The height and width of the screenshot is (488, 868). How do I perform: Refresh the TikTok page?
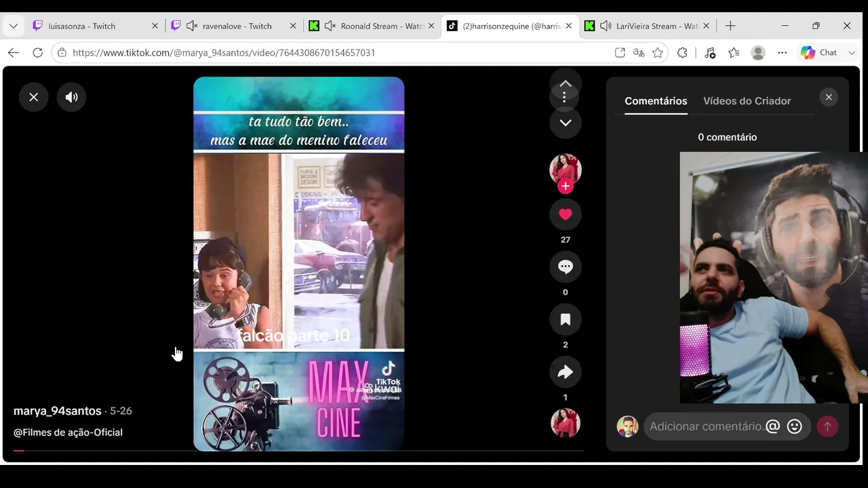(38, 52)
